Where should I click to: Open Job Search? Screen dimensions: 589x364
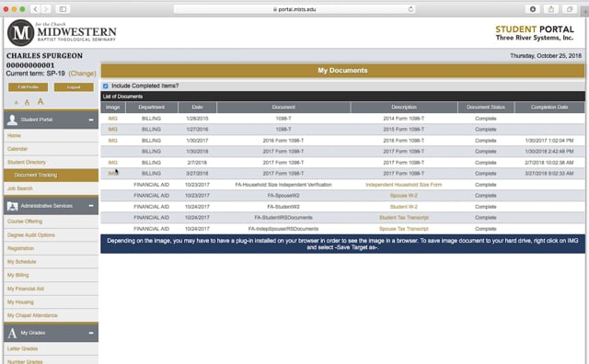[x=19, y=188]
